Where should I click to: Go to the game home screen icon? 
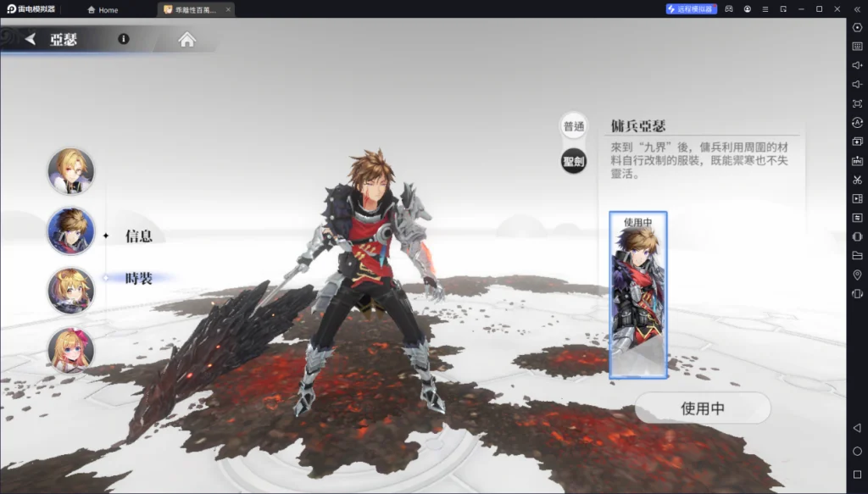point(187,39)
